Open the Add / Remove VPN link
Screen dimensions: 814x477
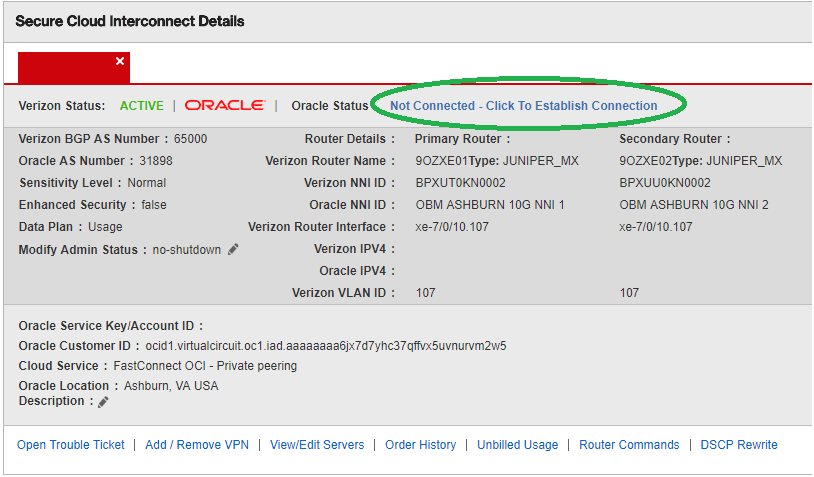click(x=197, y=445)
